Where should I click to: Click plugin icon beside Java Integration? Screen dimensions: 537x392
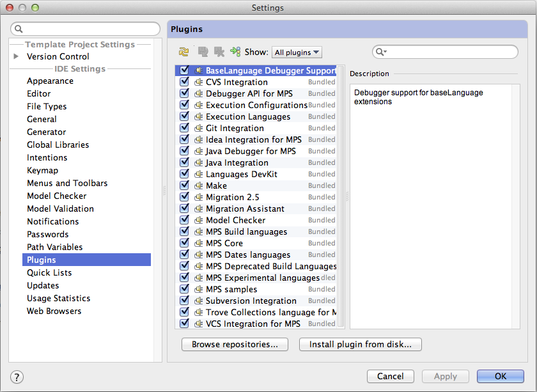(199, 163)
